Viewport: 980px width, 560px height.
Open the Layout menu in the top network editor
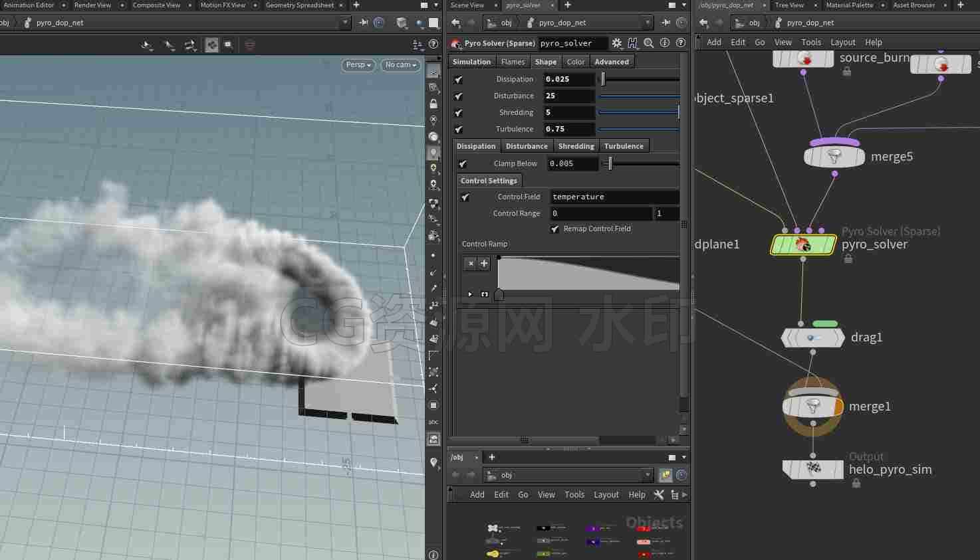coord(843,42)
